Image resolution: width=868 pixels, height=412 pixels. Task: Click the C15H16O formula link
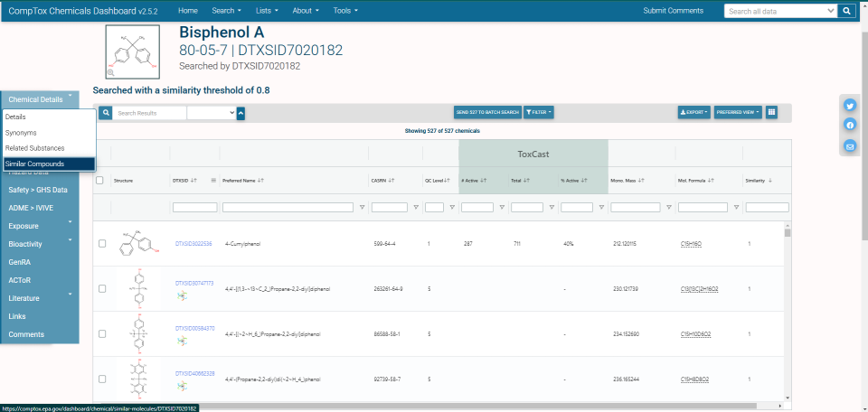692,243
